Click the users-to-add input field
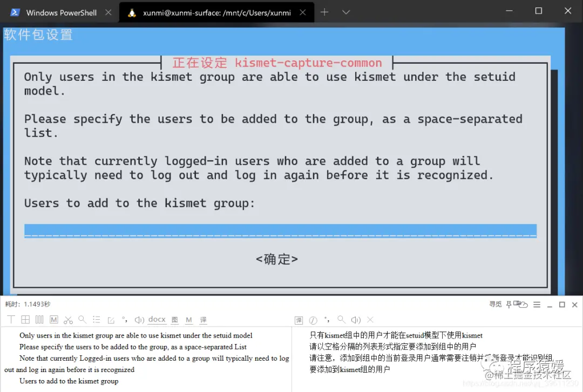The image size is (583, 392). 280,230
